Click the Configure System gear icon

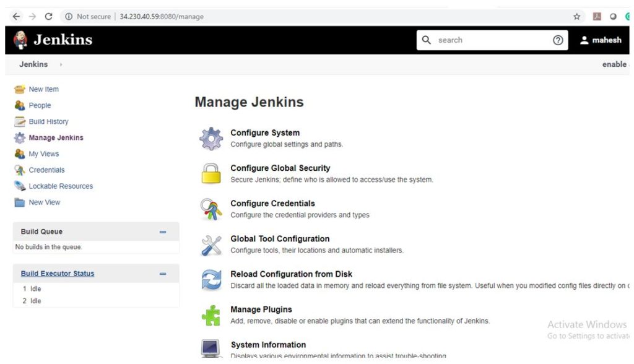211,139
